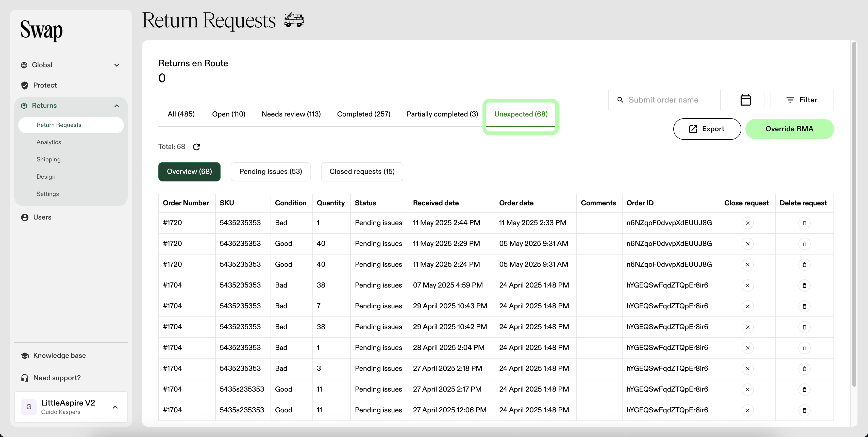Switch to the All (485) tab
This screenshot has height=437, width=868.
click(181, 114)
